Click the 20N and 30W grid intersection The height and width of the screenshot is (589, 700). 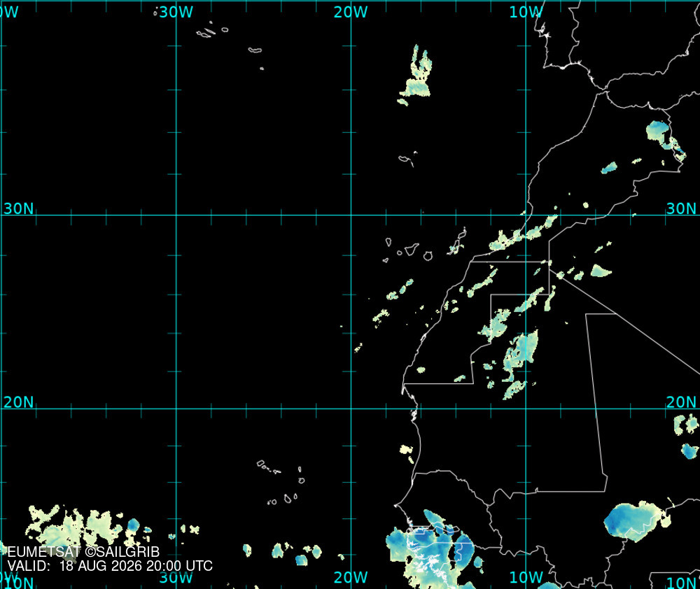coord(176,409)
